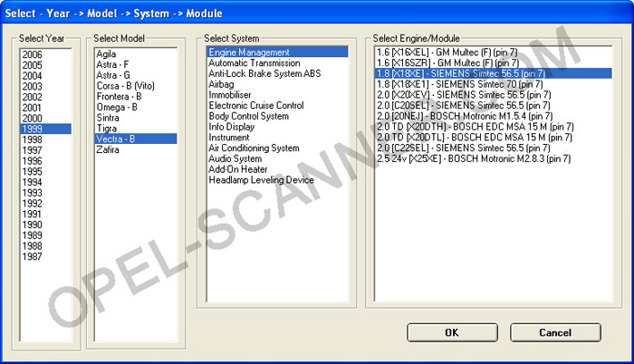
Task: Choose Headlamp Leveling Device
Action: [x=261, y=179]
